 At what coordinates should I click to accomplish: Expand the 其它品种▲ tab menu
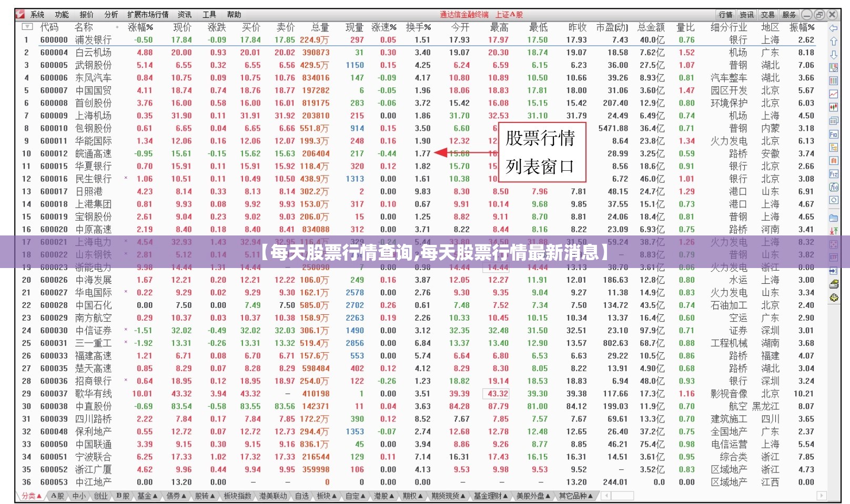576,496
